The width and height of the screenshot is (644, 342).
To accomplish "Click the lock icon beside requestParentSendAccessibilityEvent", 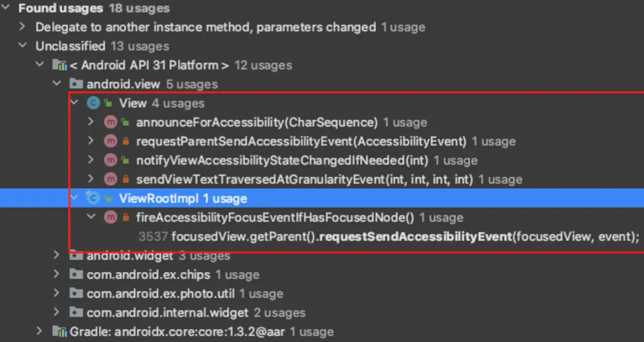I will [x=126, y=142].
